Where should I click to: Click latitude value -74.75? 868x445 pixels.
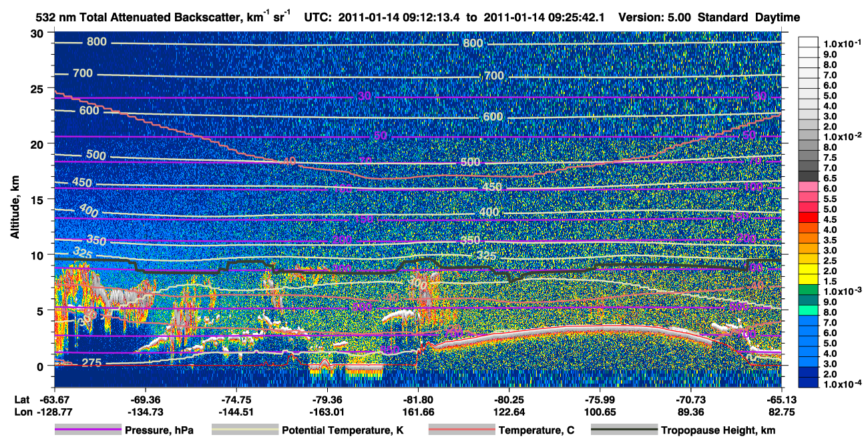point(236,399)
